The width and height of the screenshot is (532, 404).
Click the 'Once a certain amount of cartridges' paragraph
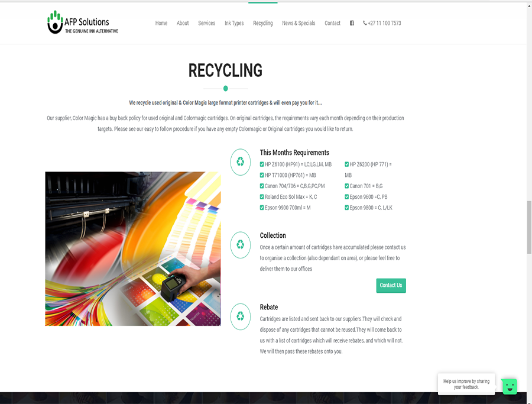pos(333,258)
